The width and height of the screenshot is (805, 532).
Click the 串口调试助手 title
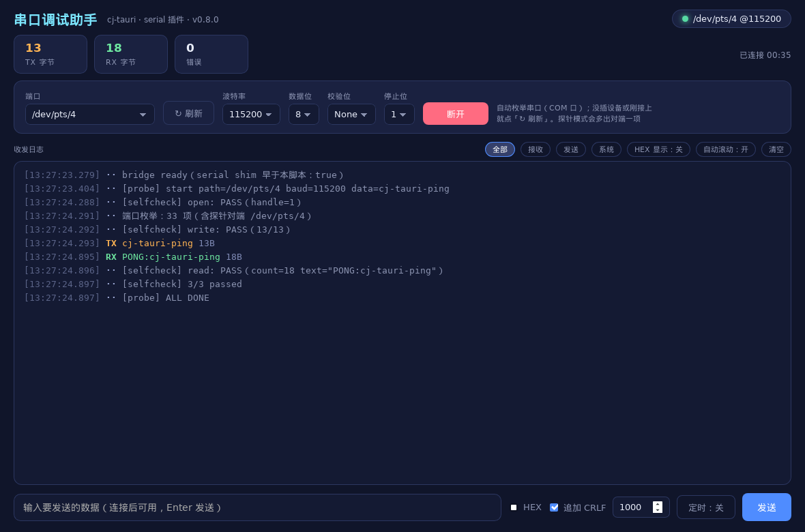[x=55, y=20]
